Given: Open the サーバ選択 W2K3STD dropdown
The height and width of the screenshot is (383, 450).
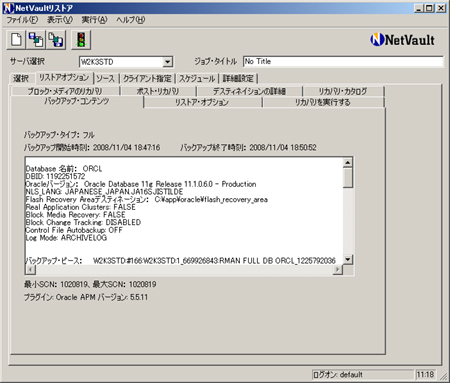Looking at the screenshot, I should point(167,62).
